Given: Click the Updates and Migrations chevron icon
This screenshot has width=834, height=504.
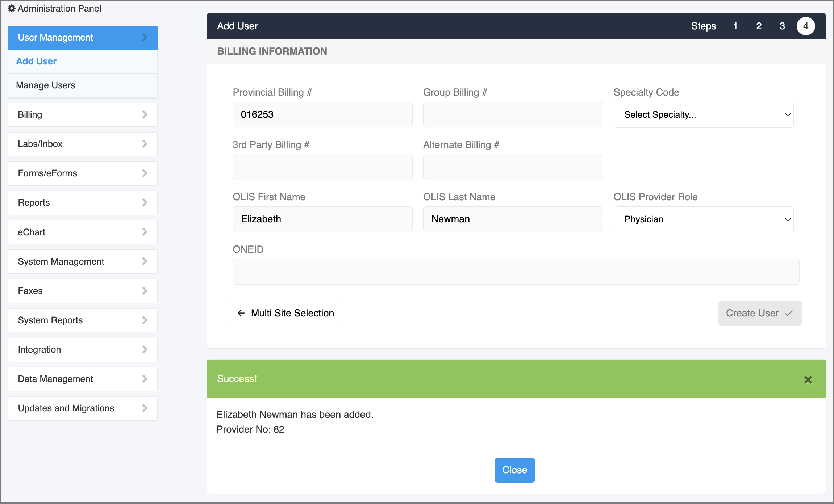Looking at the screenshot, I should click(145, 408).
